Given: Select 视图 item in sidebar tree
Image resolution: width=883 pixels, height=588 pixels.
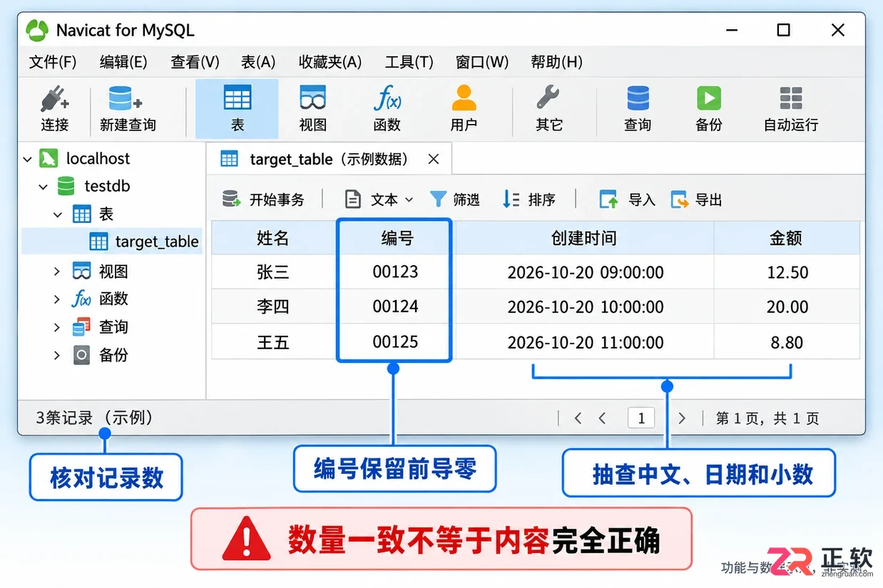Looking at the screenshot, I should click(x=101, y=271).
